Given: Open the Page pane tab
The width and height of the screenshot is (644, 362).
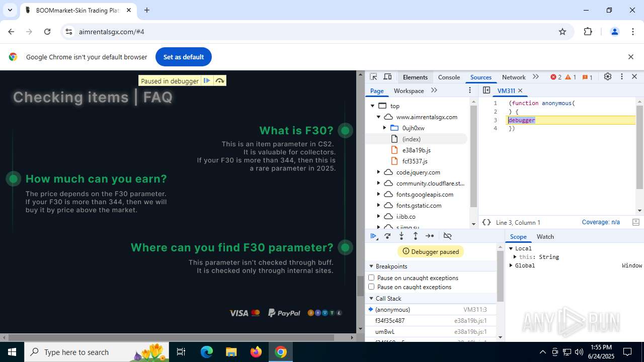Looking at the screenshot, I should point(377,90).
